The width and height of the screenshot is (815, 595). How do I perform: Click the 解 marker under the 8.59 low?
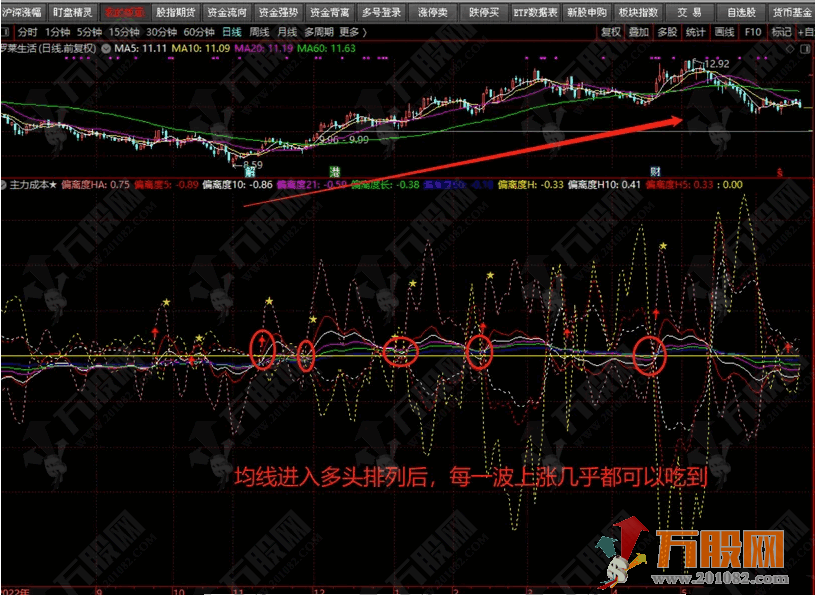tap(249, 172)
